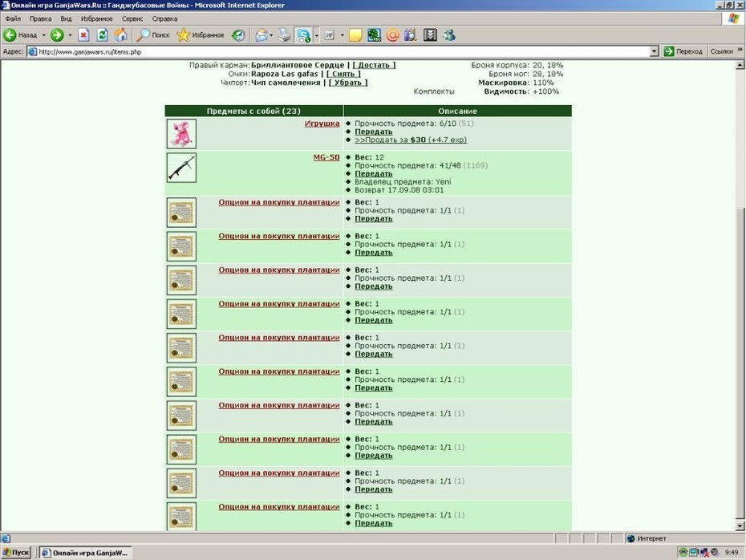Open the Справка menu
Viewport: 746px width, 560px height.
(x=164, y=19)
